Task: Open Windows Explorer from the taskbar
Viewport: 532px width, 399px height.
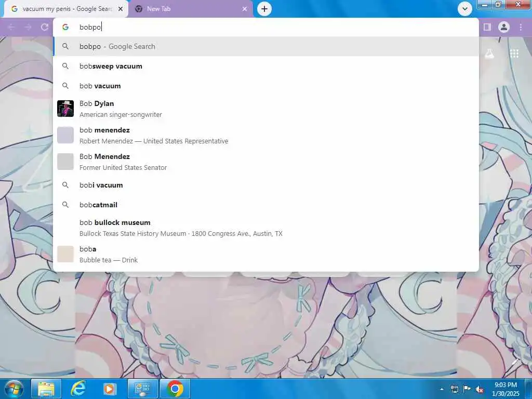Action: click(46, 389)
